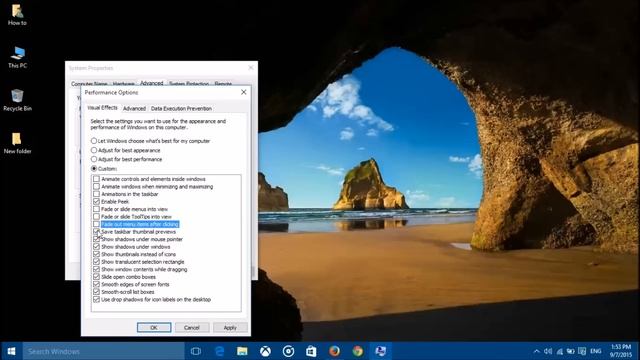Select the How to desktop icon
Screen dimensions: 640x360
[17, 15]
